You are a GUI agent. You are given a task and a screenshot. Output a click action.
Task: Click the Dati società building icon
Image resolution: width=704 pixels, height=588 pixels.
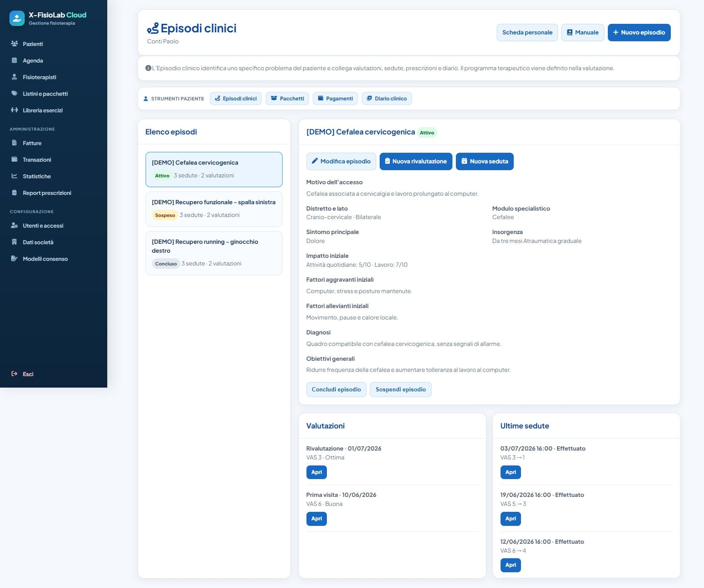[14, 242]
